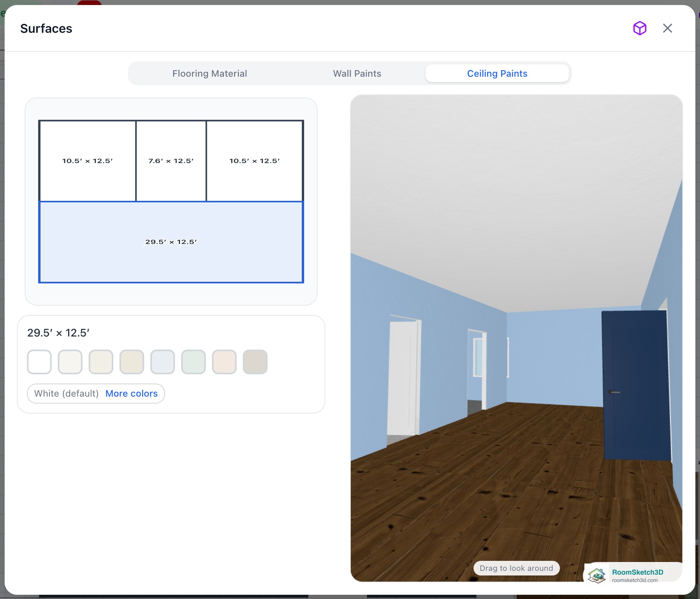Switch to the Flooring Material tab
The width and height of the screenshot is (700, 599).
pyautogui.click(x=209, y=74)
